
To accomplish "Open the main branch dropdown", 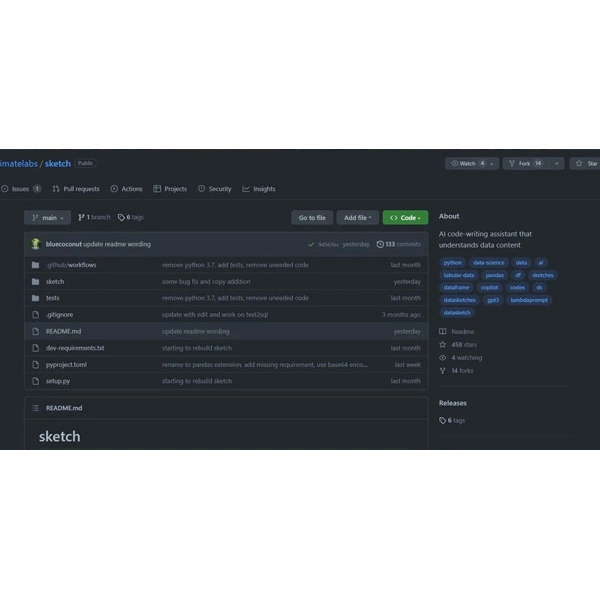I will (46, 217).
